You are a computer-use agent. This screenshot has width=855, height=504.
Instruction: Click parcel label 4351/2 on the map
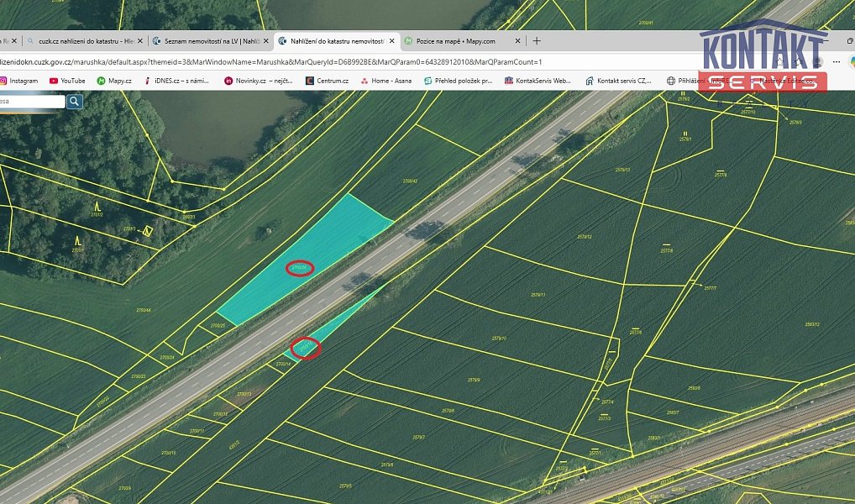click(x=233, y=444)
